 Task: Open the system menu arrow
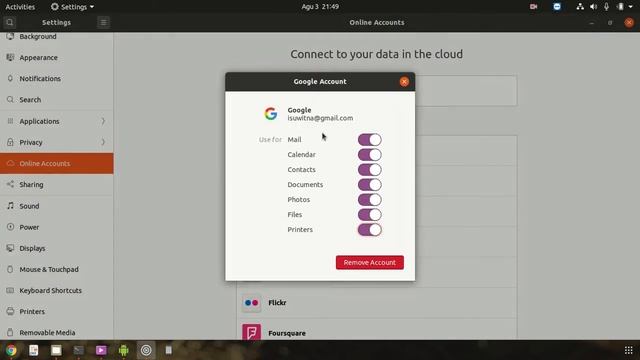pos(631,7)
